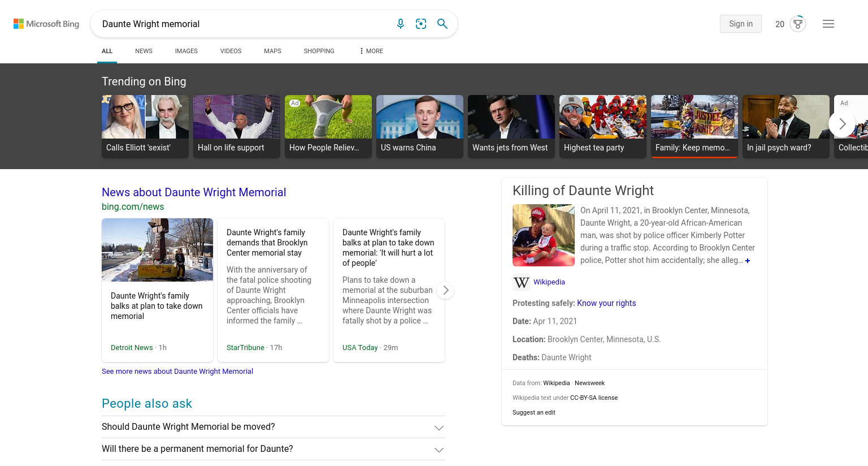This screenshot has width=868, height=466.
Task: Expand 'Will there be a permanent memorial' question
Action: [273, 449]
